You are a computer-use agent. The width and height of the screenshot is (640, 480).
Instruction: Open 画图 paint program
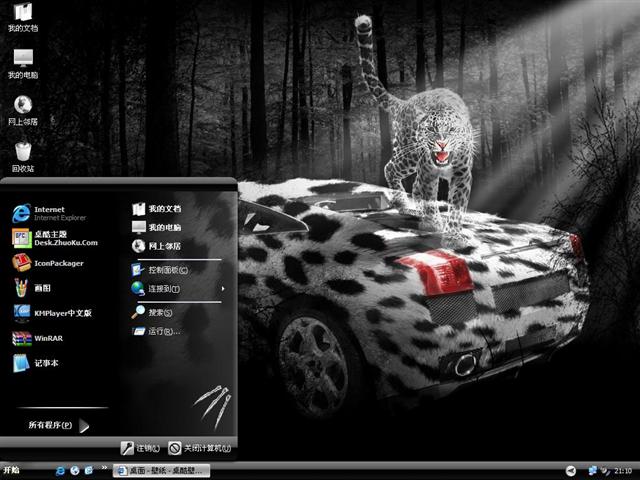click(x=32, y=288)
